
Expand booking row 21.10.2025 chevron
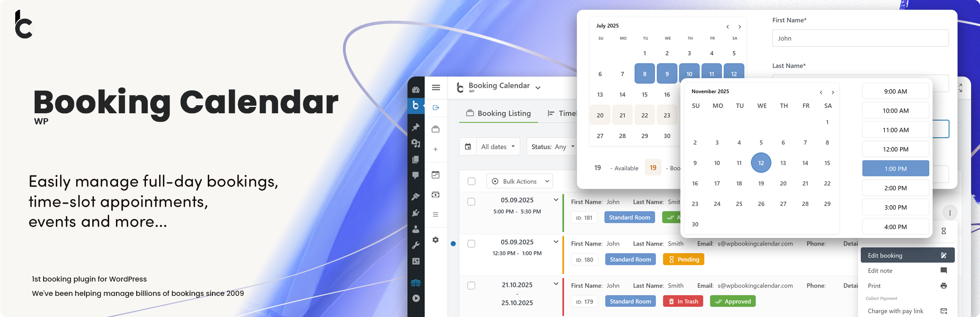point(556,284)
